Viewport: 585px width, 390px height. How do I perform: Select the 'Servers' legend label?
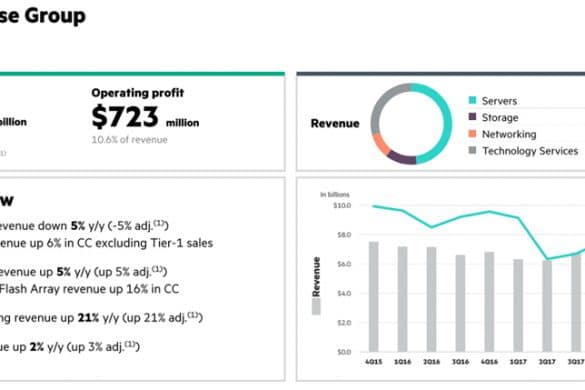coord(499,101)
